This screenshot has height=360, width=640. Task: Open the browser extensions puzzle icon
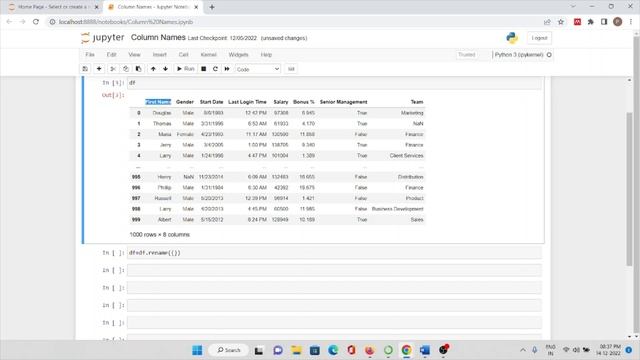click(591, 22)
